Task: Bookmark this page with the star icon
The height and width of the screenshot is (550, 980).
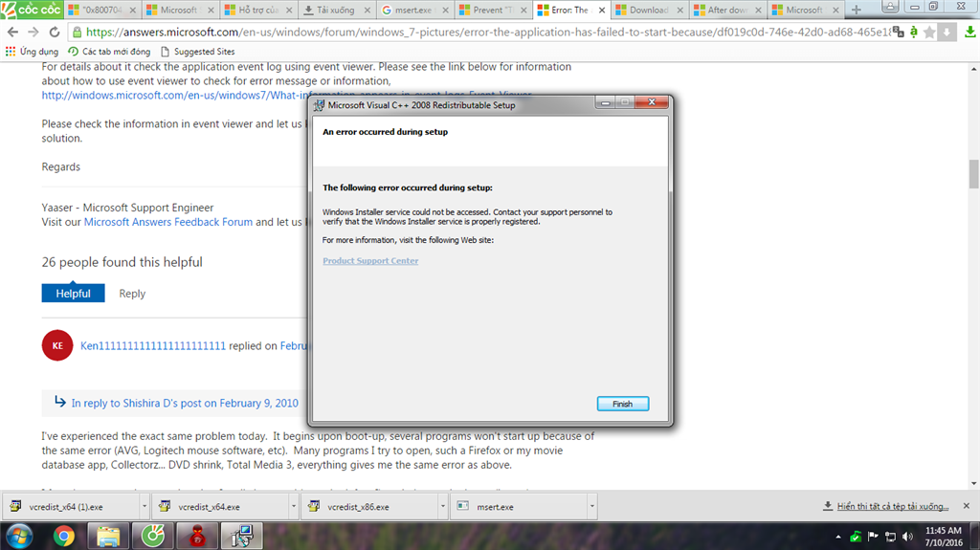Action: pos(929,32)
